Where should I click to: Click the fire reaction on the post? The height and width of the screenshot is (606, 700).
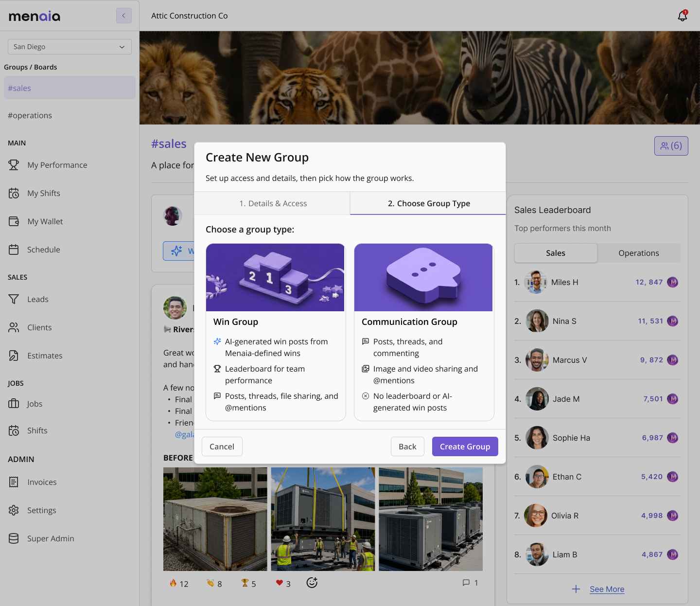click(178, 583)
